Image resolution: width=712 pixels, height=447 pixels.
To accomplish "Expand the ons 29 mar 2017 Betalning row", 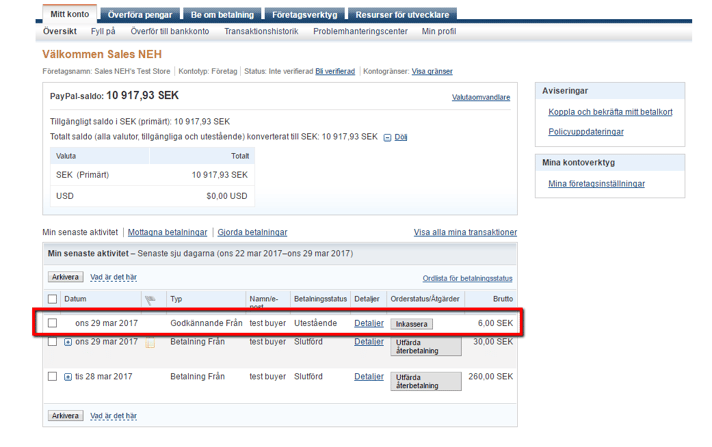I will pos(68,342).
